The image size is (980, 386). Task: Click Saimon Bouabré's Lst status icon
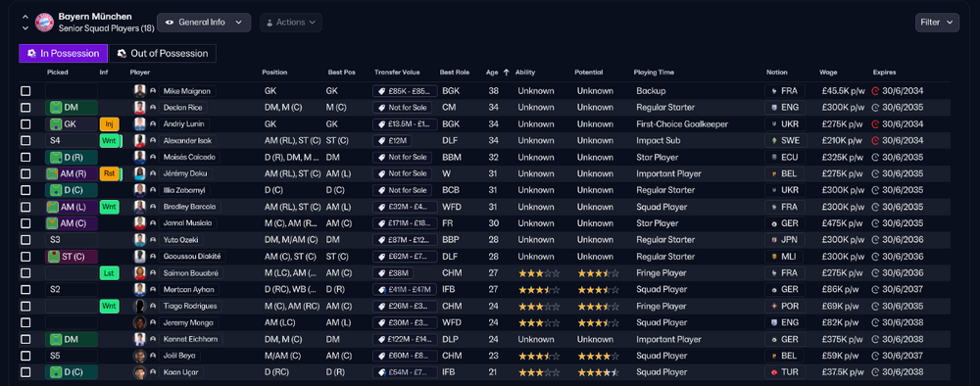point(109,273)
